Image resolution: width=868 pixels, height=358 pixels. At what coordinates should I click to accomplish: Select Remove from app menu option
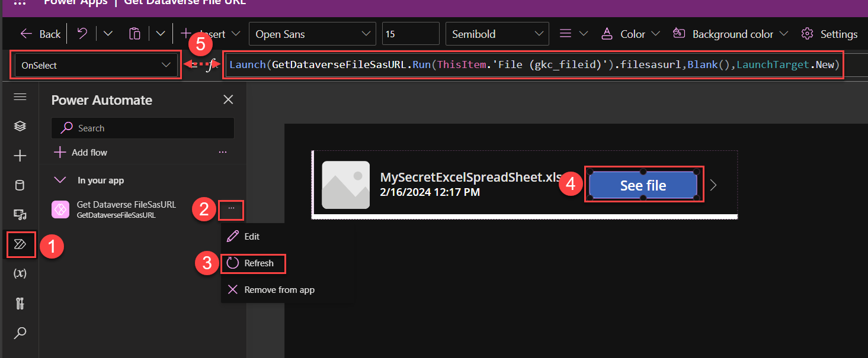(278, 290)
